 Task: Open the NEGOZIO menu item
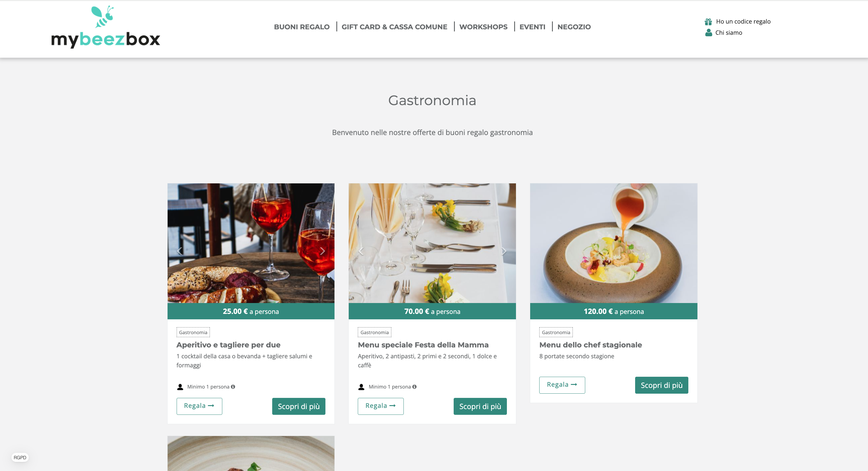[574, 27]
